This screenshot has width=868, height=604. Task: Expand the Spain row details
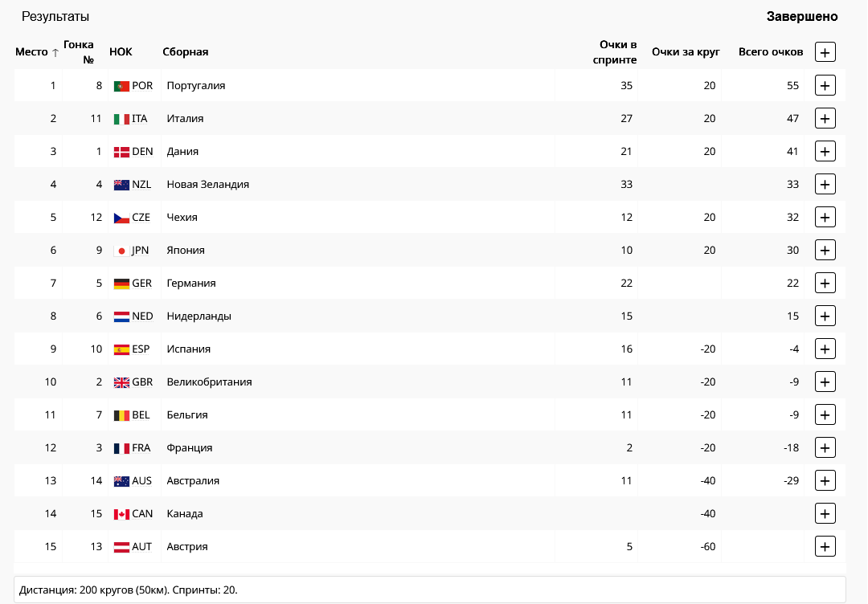pyautogui.click(x=825, y=349)
